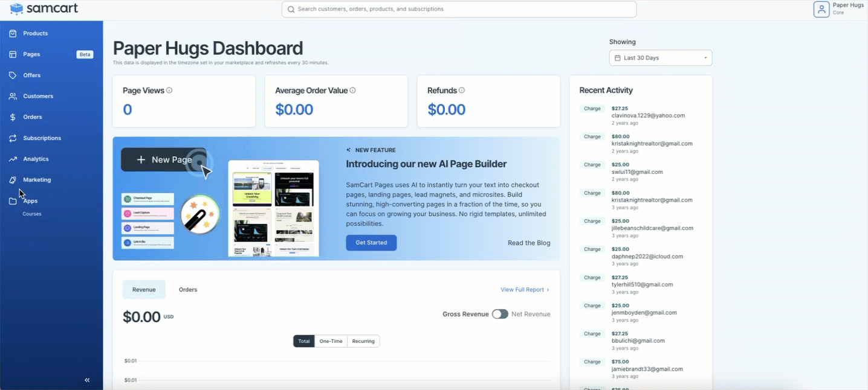The image size is (868, 390).
Task: Click the Page Views value 0
Action: click(x=128, y=110)
